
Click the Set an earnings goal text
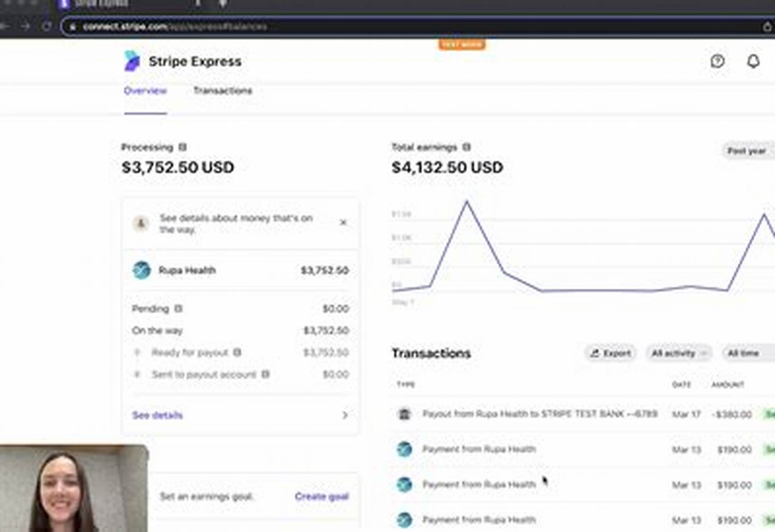(x=207, y=496)
